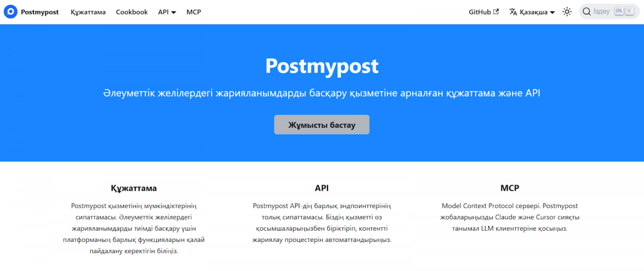Open Құжаттама in the top navigation
The height and width of the screenshot is (271, 644).
(x=88, y=12)
